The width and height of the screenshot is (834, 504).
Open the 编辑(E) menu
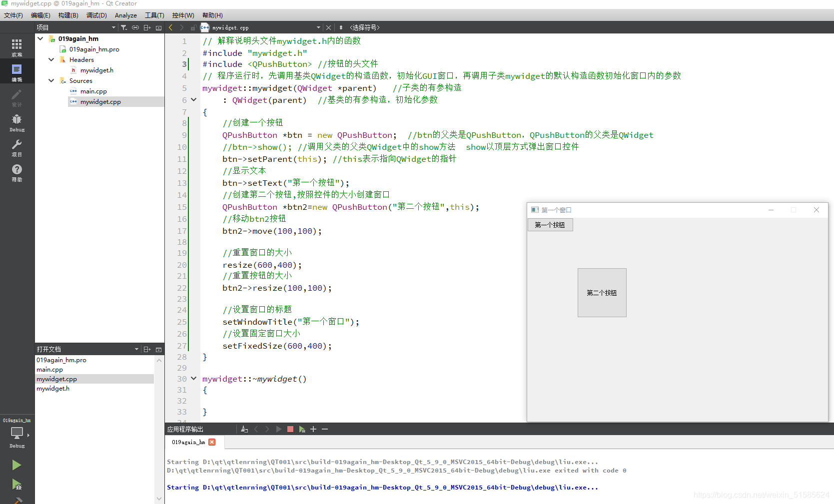pos(40,15)
